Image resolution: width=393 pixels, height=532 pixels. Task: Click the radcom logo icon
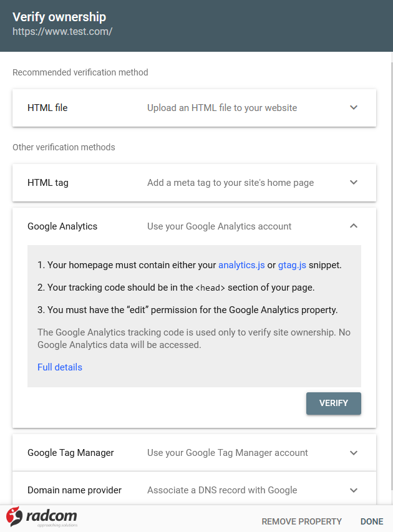point(15,516)
